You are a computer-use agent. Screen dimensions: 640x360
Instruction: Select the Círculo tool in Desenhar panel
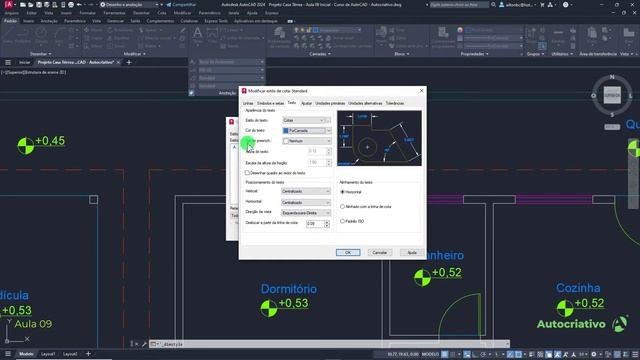pyautogui.click(x=40, y=36)
